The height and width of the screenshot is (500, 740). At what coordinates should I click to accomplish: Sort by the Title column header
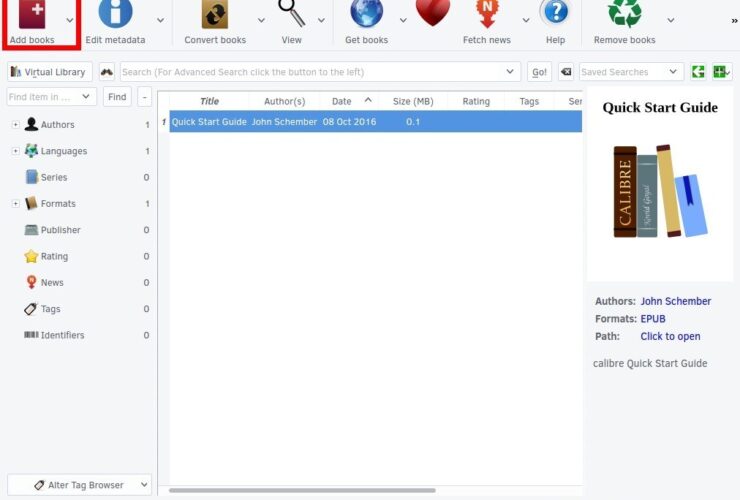pyautogui.click(x=209, y=101)
